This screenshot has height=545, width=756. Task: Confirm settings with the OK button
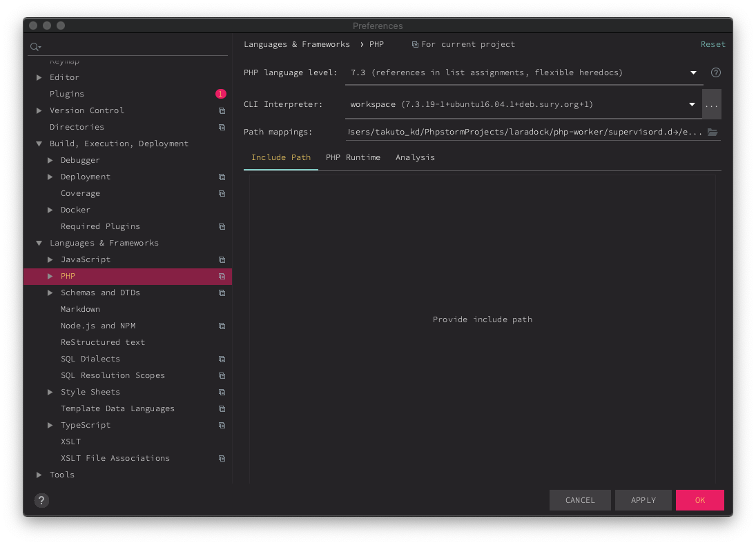700,500
